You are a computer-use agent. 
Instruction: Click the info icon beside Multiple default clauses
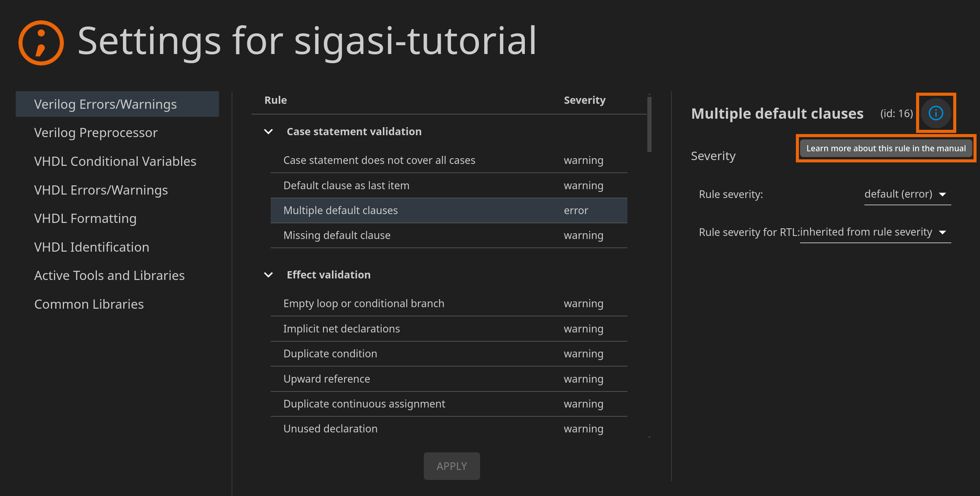[936, 113]
